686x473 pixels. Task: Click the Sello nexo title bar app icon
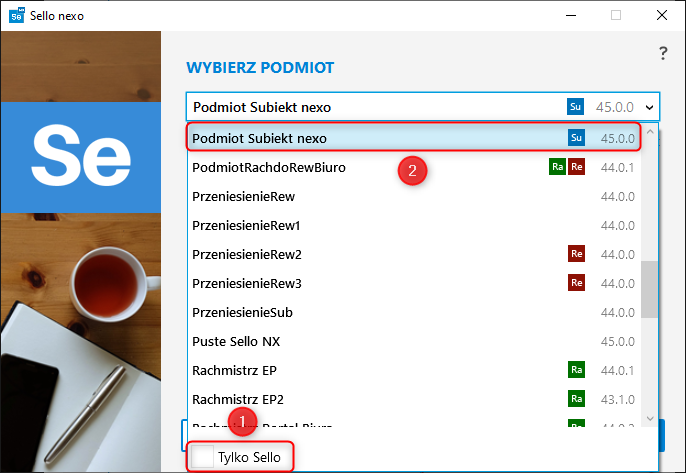[16, 15]
